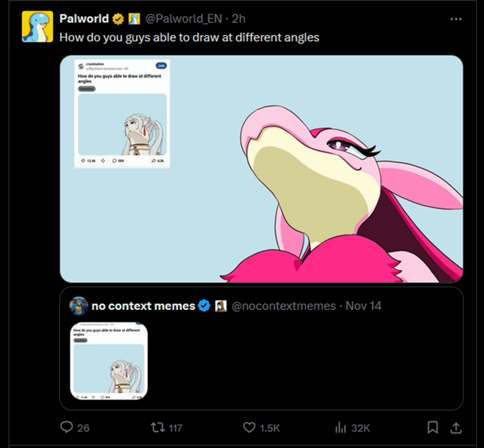The image size is (484, 448).
Task: View post analytics bar chart icon
Action: coord(340,428)
